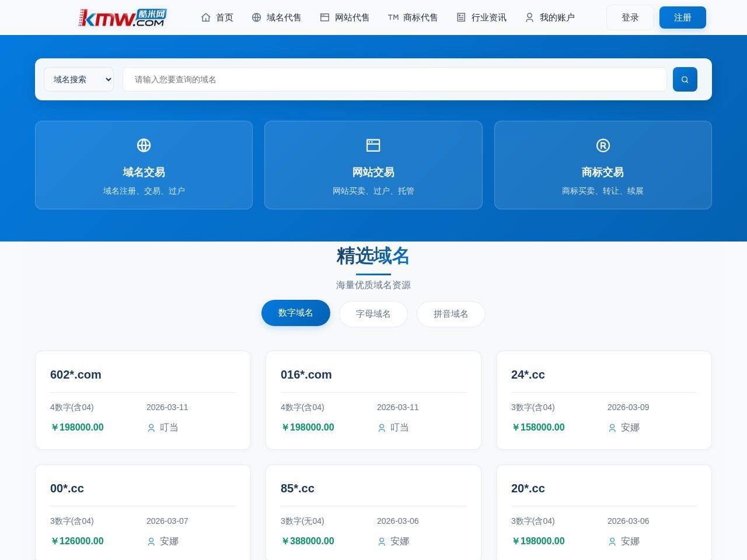
Task: Switch to the 拼音域名 filter tab
Action: coord(451,314)
